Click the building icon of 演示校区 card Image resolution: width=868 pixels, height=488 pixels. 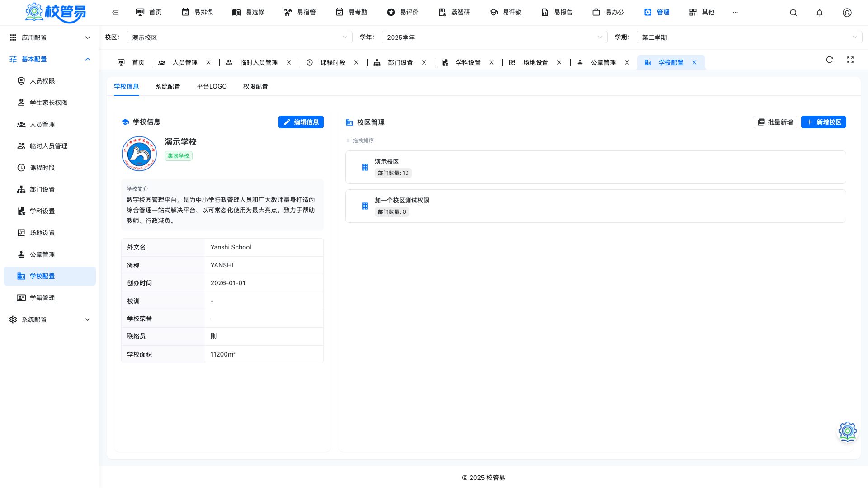pyautogui.click(x=365, y=167)
